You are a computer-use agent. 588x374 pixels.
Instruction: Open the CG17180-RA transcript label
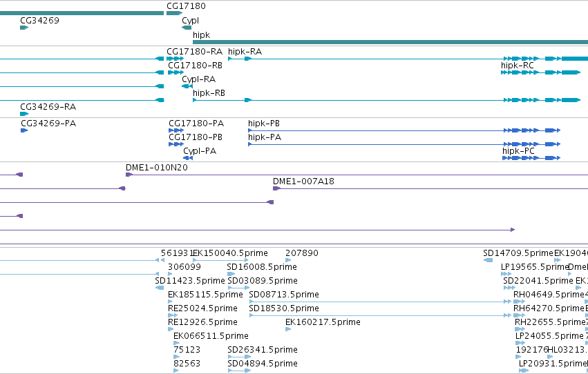(194, 52)
